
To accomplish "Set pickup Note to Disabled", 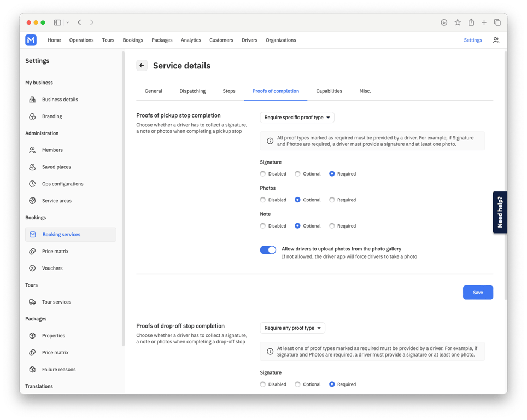I will pos(263,226).
